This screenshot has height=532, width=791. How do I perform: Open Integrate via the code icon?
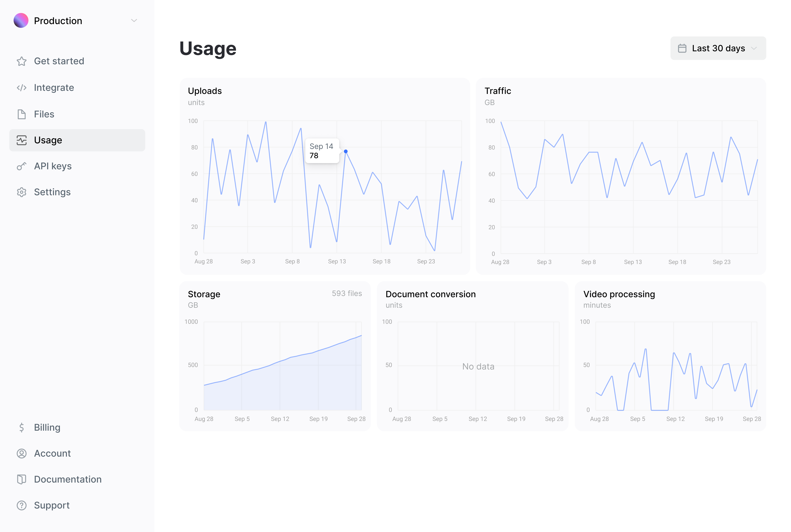pos(21,88)
